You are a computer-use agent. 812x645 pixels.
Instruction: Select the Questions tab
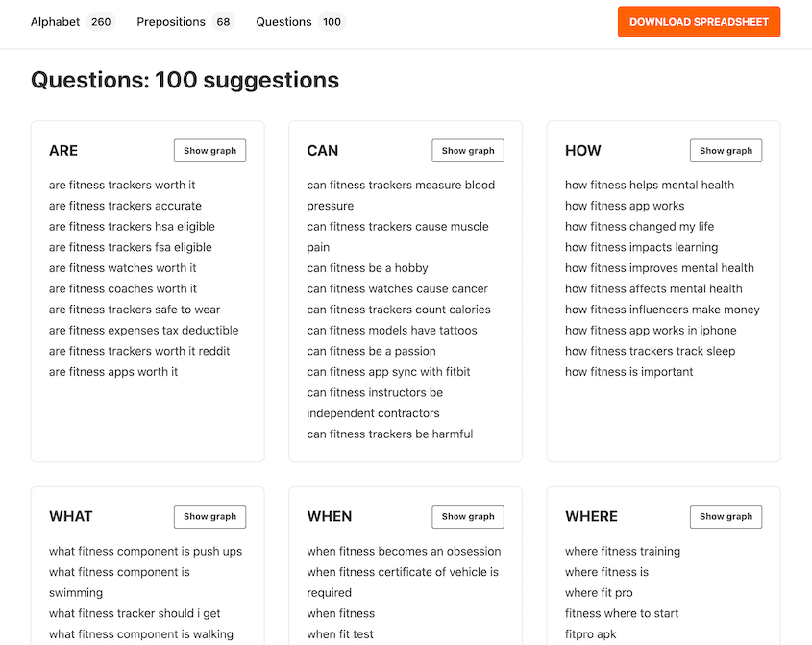pyautogui.click(x=301, y=22)
